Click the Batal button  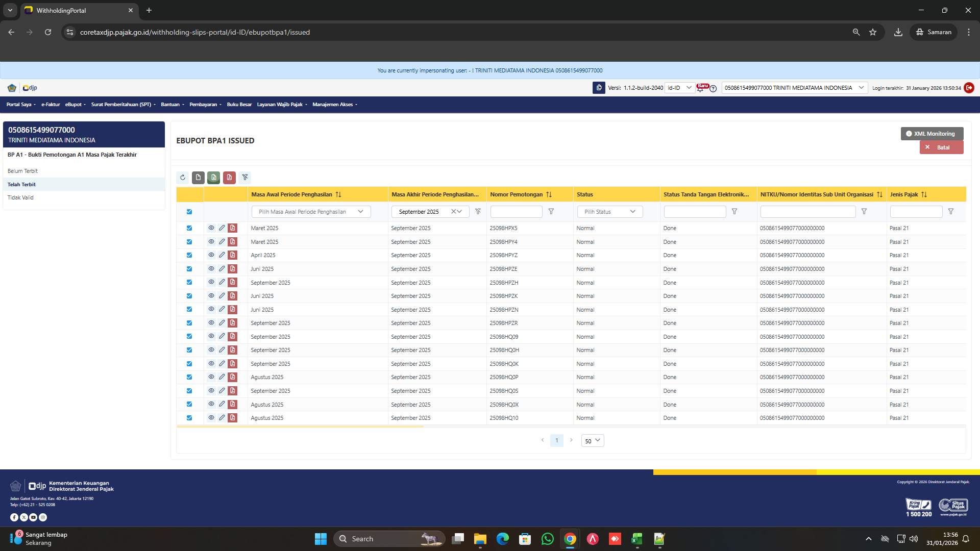point(942,147)
